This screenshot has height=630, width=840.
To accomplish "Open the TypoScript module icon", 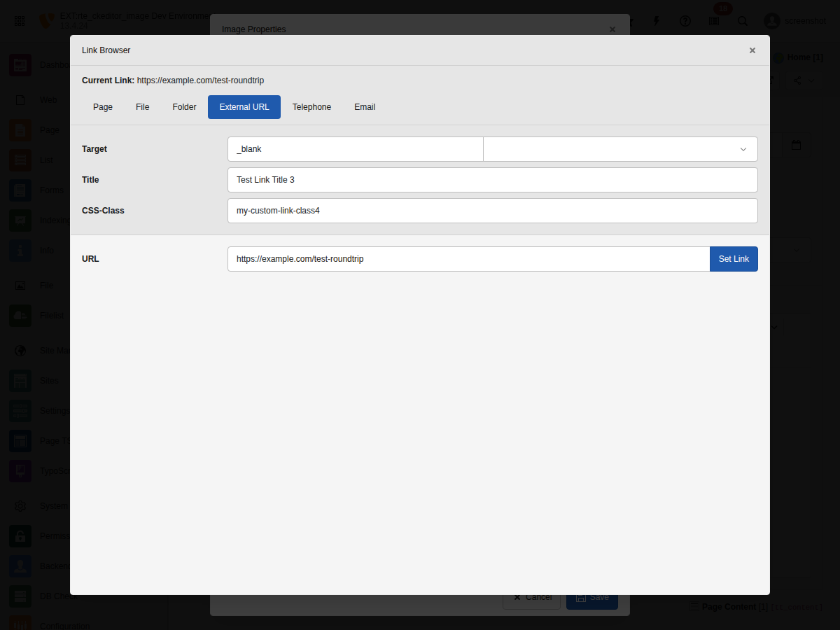I will [20, 470].
